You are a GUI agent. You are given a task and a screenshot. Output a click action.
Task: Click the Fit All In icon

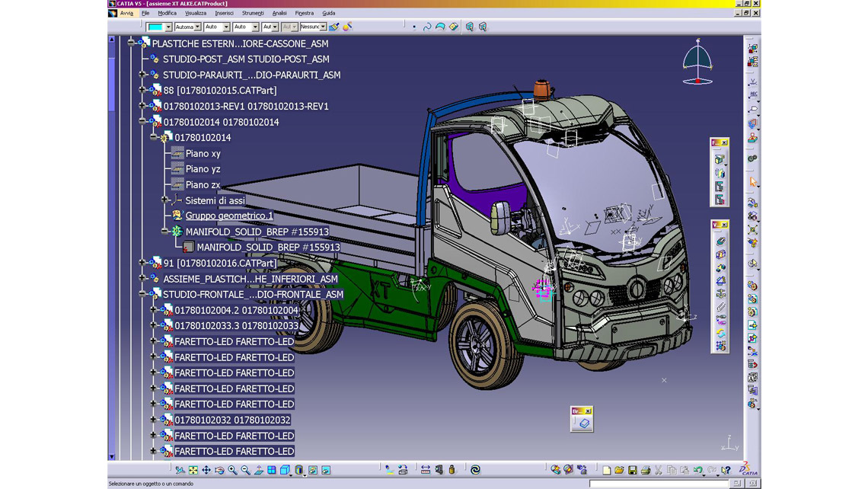[193, 470]
